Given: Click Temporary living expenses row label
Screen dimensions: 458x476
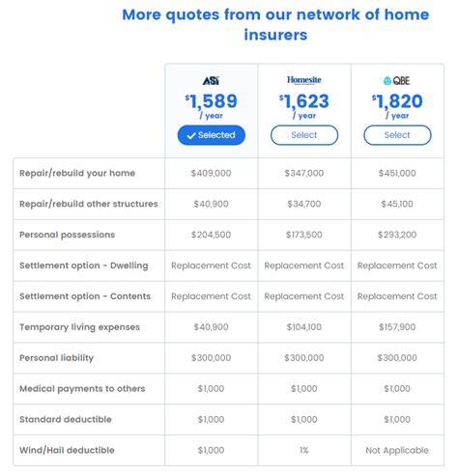Looking at the screenshot, I should pyautogui.click(x=79, y=327).
